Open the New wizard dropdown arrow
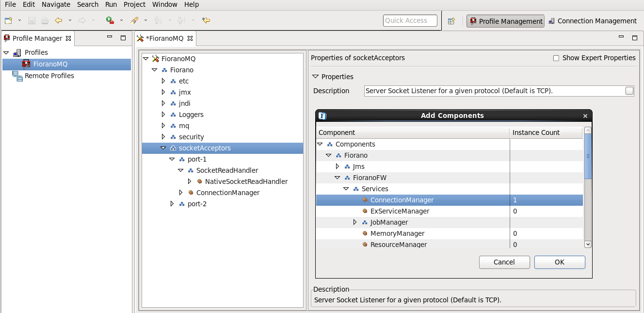Image resolution: width=644 pixels, height=313 pixels. (19, 20)
